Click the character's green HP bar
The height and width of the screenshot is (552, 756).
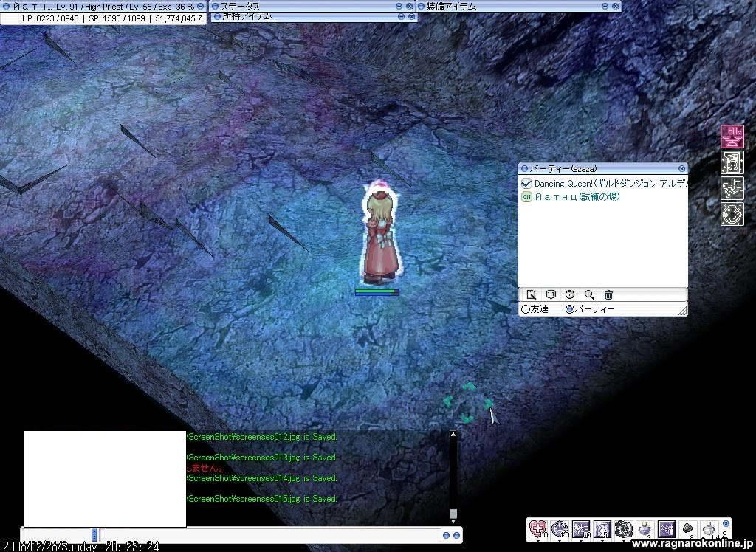[x=377, y=291]
